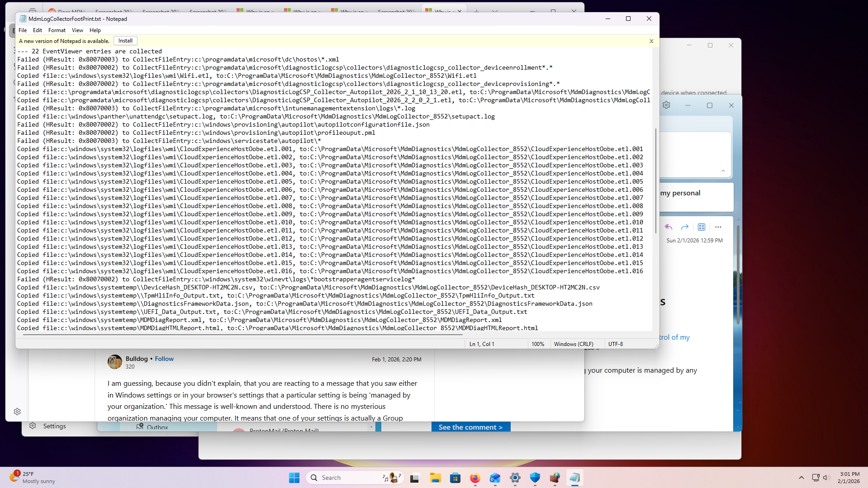Click the taskbar Search box
Viewport: 868px width, 488px height.
click(355, 478)
